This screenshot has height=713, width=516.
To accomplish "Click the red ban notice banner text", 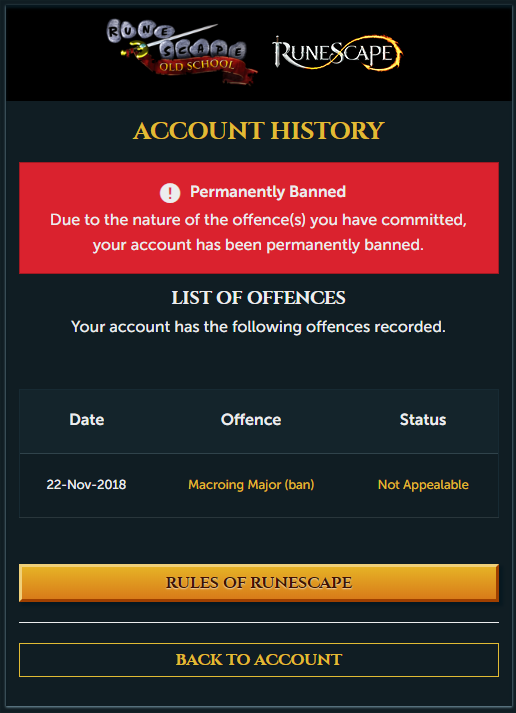I will (258, 232).
